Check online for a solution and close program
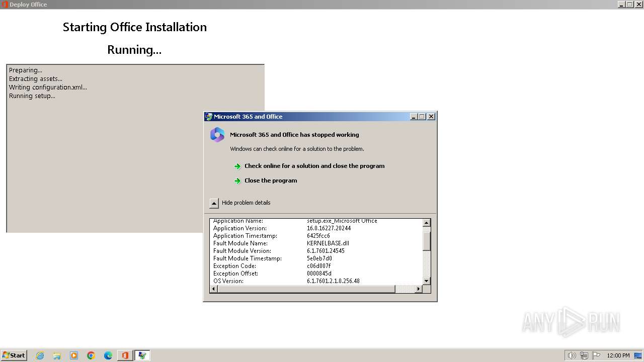 pos(314,166)
